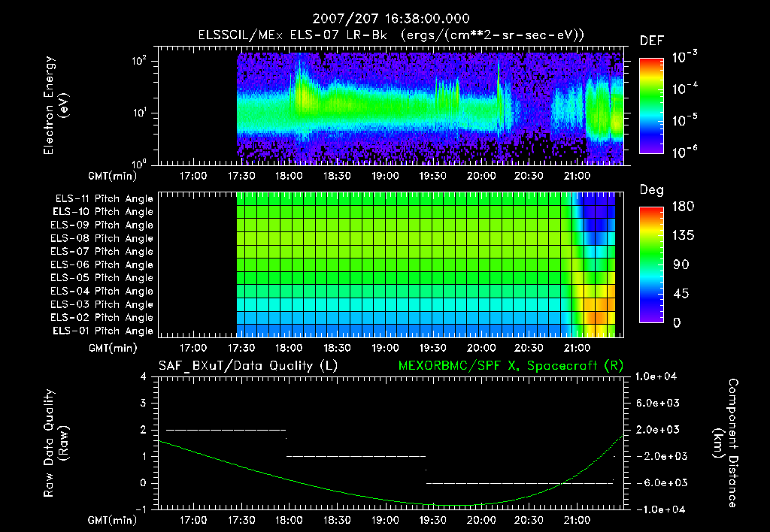Click the ELS-04 Pitch Angle row label

coord(102,292)
